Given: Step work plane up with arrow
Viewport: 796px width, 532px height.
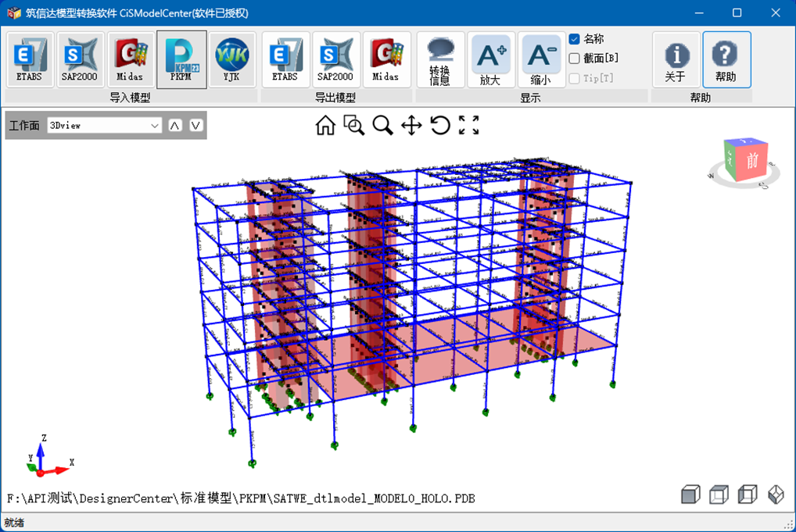Looking at the screenshot, I should click(175, 125).
